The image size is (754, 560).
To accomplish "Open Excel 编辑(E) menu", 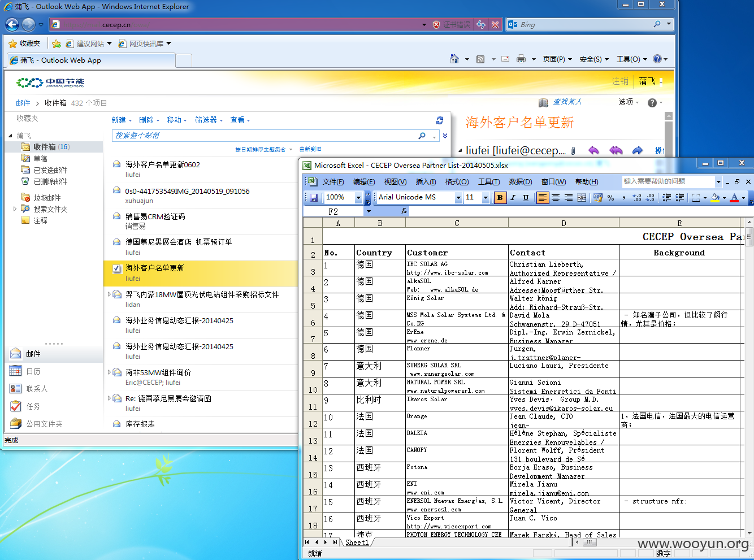I will (364, 182).
